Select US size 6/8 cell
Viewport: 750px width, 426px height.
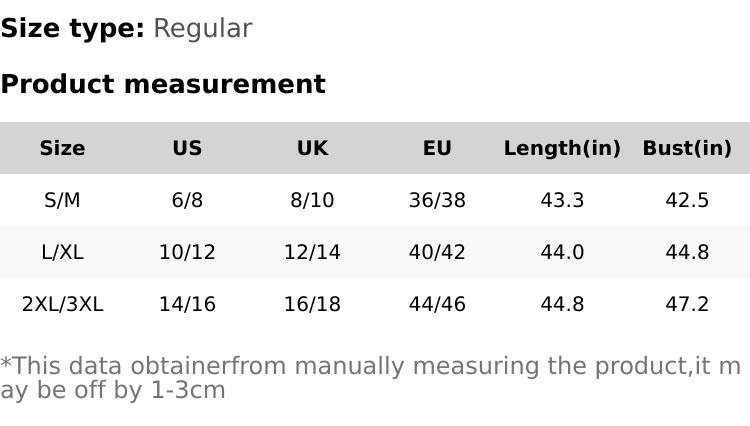point(187,201)
